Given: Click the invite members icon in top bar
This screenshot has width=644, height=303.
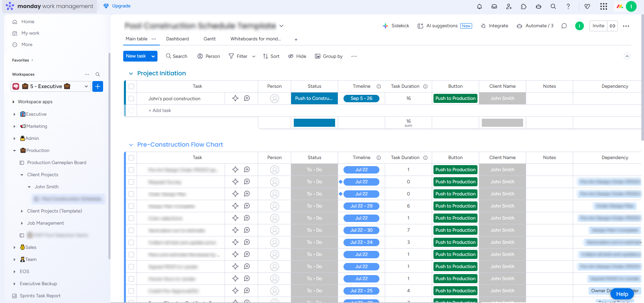Looking at the screenshot, I should pyautogui.click(x=509, y=6).
